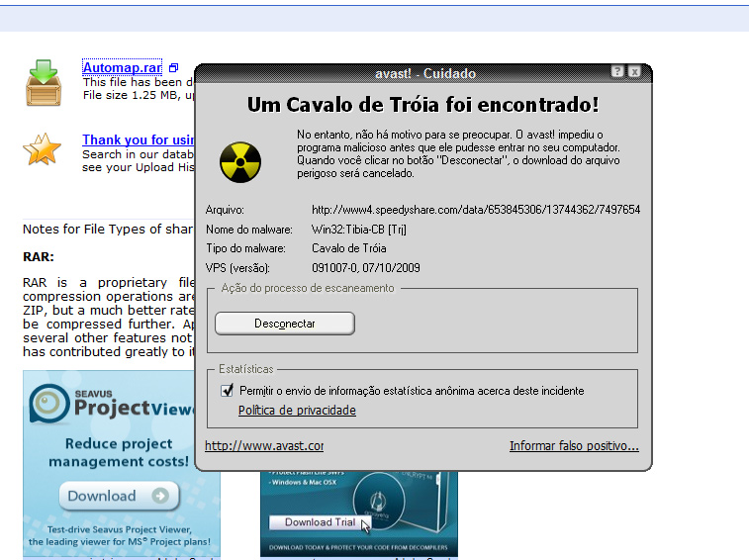Screen dimensions: 749x560
Task: Open the avast website link
Action: pos(264,446)
